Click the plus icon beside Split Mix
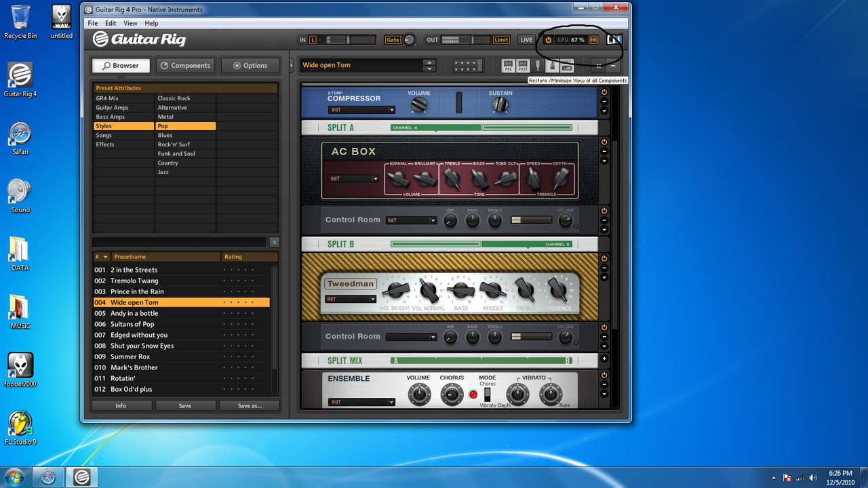This screenshot has width=868, height=488. [604, 359]
